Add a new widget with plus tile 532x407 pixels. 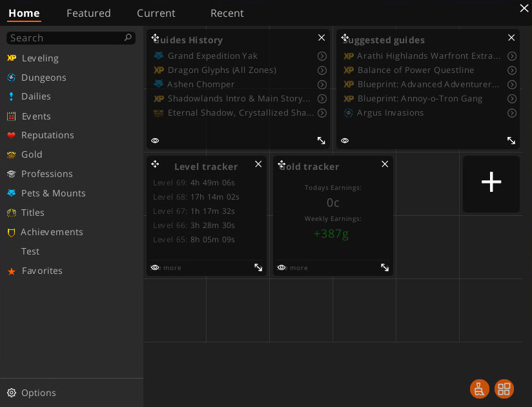(x=491, y=184)
